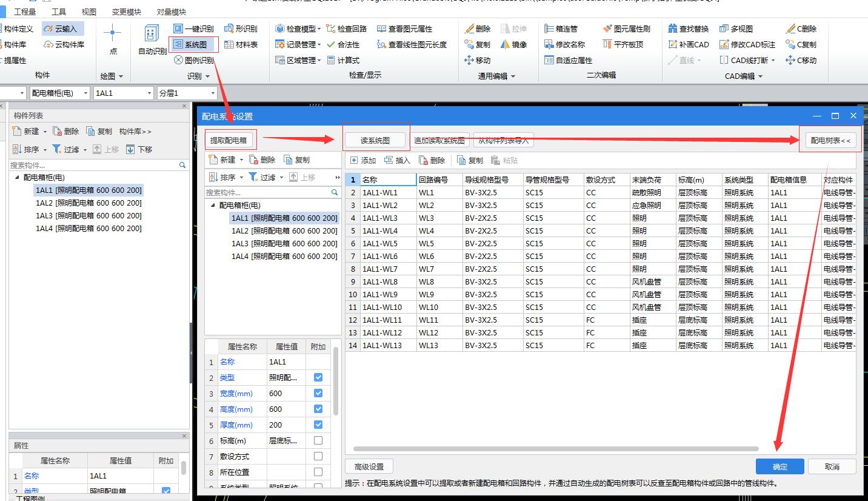Click the 合法性 validity check tool
The image size is (868, 501).
343,44
